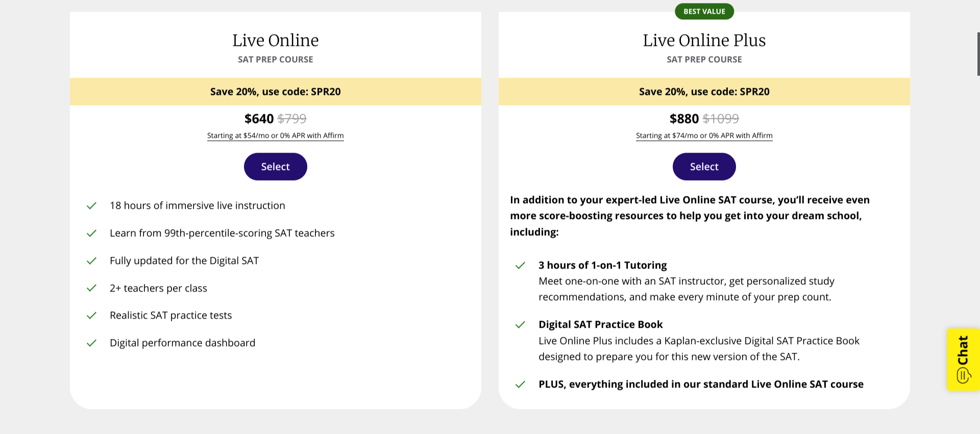Open the yellow Chat widget
Screen dimensions: 980x434
pyautogui.click(x=963, y=359)
